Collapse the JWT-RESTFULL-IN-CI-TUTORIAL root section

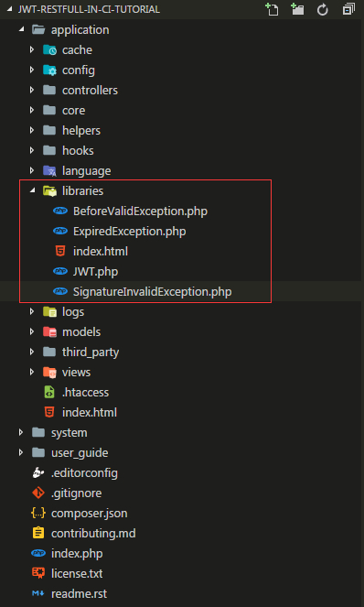pos(10,10)
